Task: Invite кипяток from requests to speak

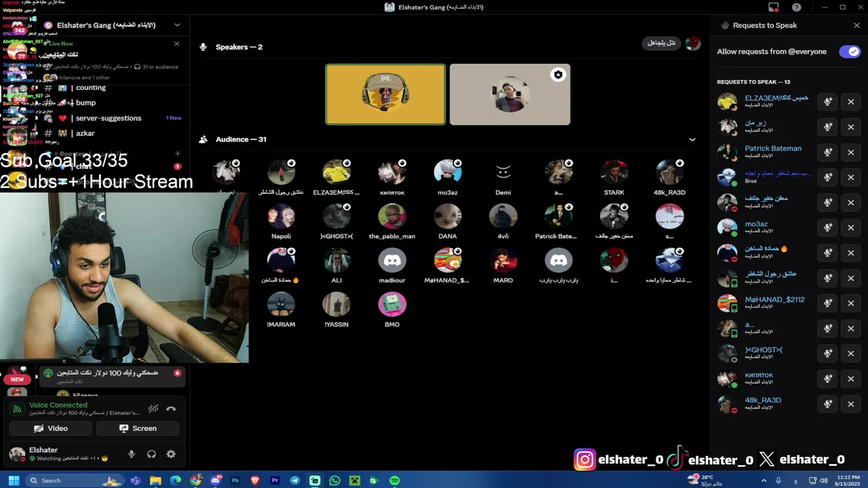Action: [827, 379]
